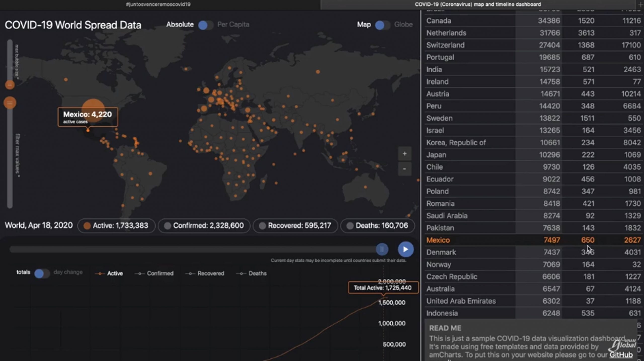Image resolution: width=644 pixels, height=361 pixels.
Task: Toggle Absolute / Per Capita switch
Action: pyautogui.click(x=206, y=25)
